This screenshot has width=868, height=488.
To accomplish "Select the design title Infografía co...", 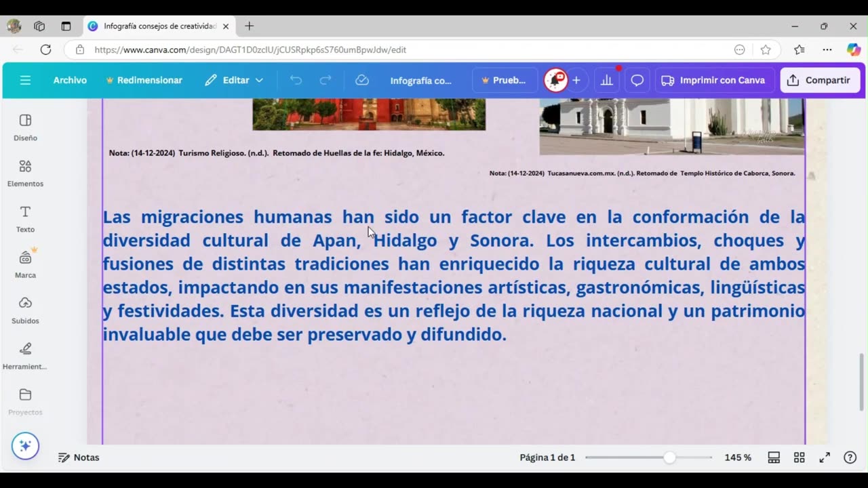I will click(420, 80).
